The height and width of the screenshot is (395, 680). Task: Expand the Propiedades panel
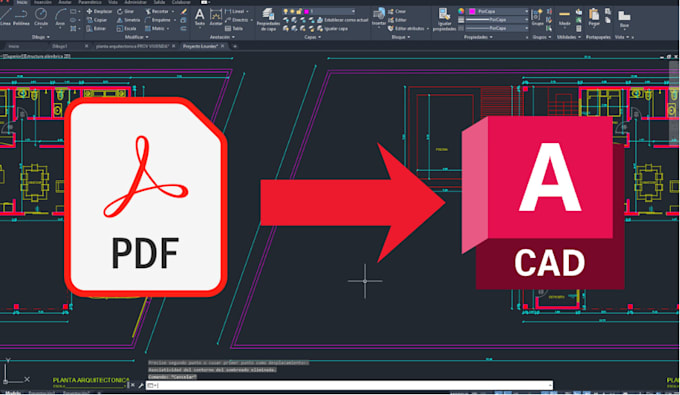(478, 37)
